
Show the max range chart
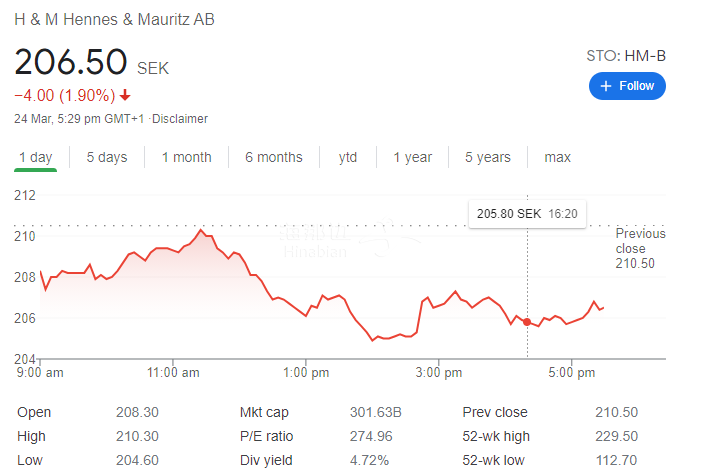tap(557, 157)
